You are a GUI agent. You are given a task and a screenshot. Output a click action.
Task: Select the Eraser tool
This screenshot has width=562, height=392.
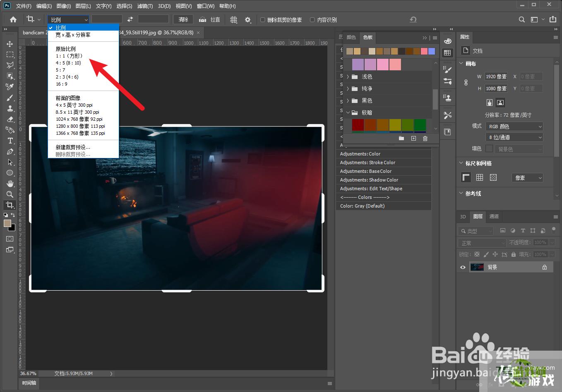click(10, 119)
